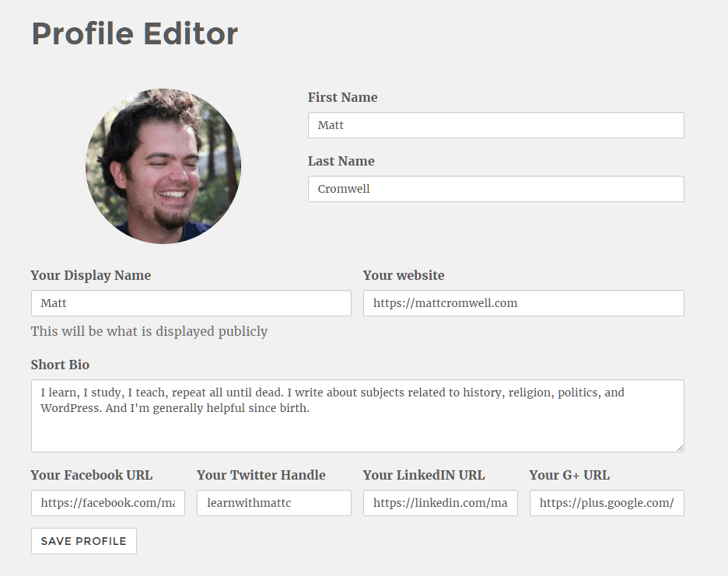Click the Last Name input field
728x576 pixels.
point(495,189)
